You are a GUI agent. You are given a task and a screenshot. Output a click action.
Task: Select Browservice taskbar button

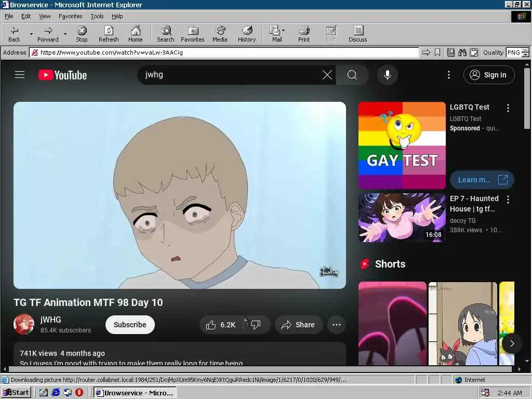click(x=135, y=393)
